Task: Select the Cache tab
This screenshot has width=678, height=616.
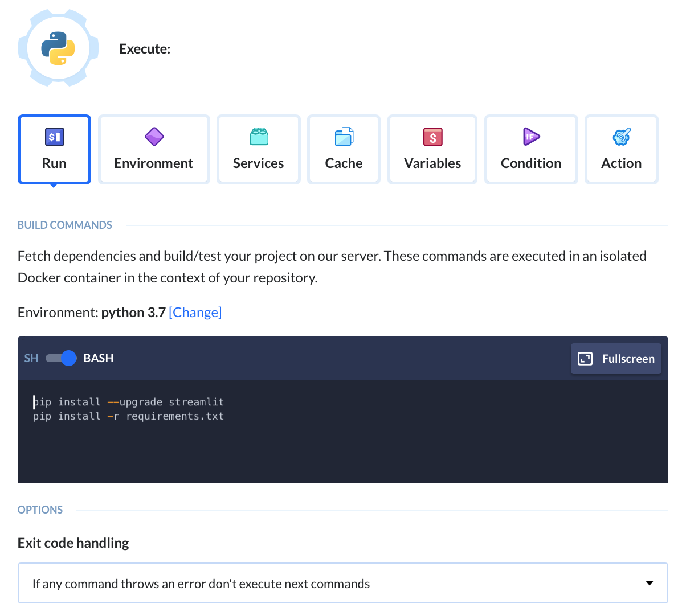Action: coord(344,150)
